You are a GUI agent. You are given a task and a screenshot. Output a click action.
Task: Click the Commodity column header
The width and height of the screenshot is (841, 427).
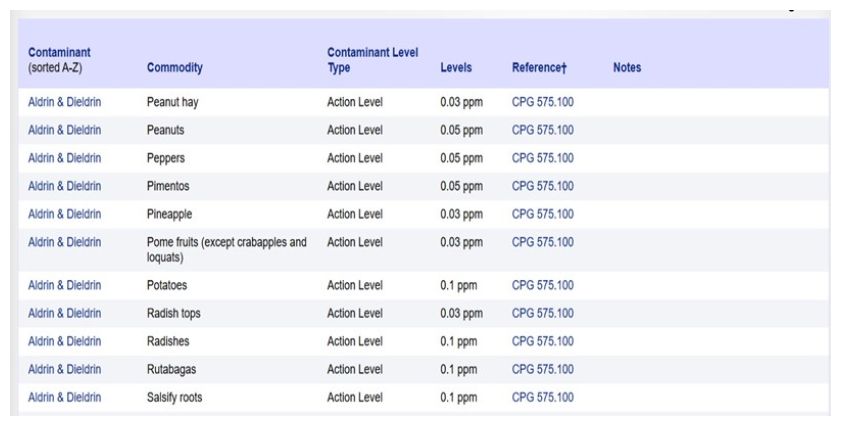pyautogui.click(x=174, y=68)
